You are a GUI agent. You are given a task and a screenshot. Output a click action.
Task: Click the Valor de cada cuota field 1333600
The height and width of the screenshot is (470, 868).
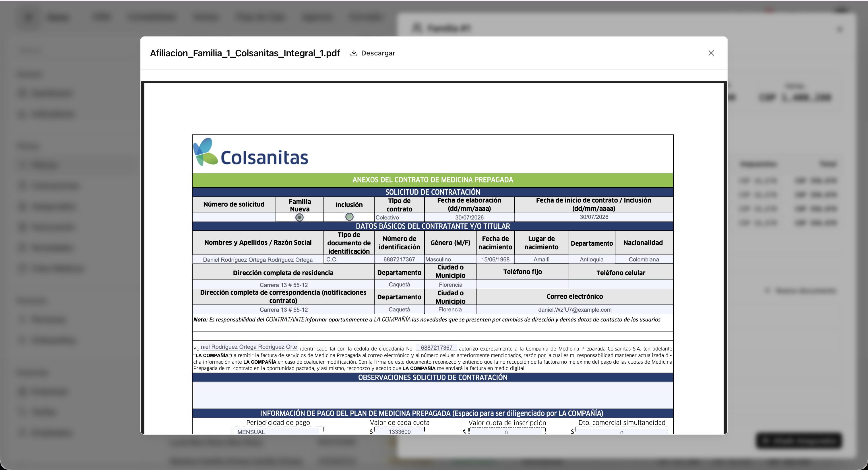[399, 431]
